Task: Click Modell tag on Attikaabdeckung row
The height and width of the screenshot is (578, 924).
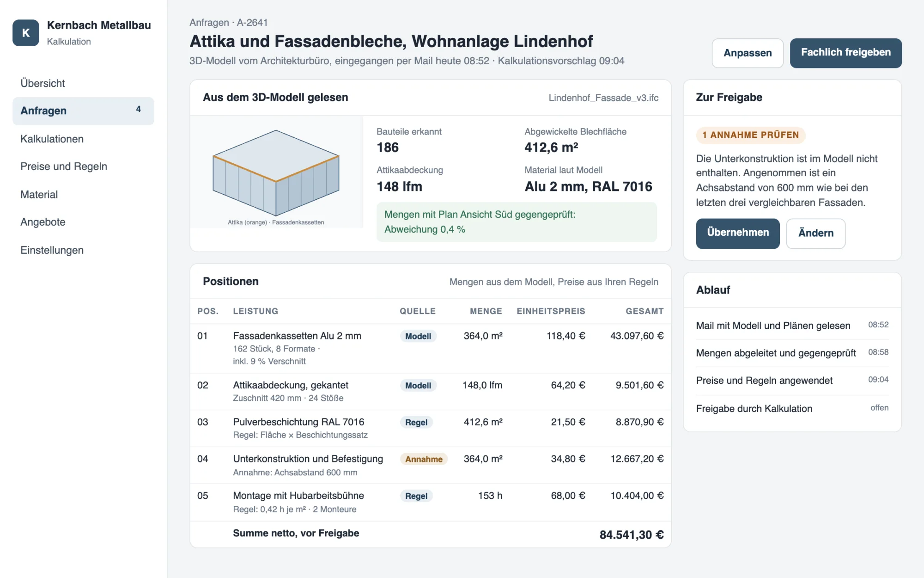Action: (x=418, y=386)
